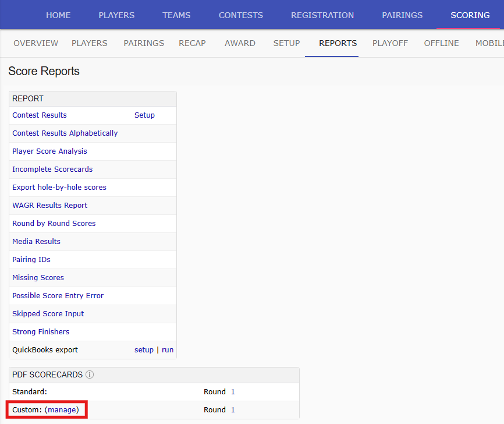Click the PDF Scorecards info icon
The image size is (504, 424).
point(90,374)
